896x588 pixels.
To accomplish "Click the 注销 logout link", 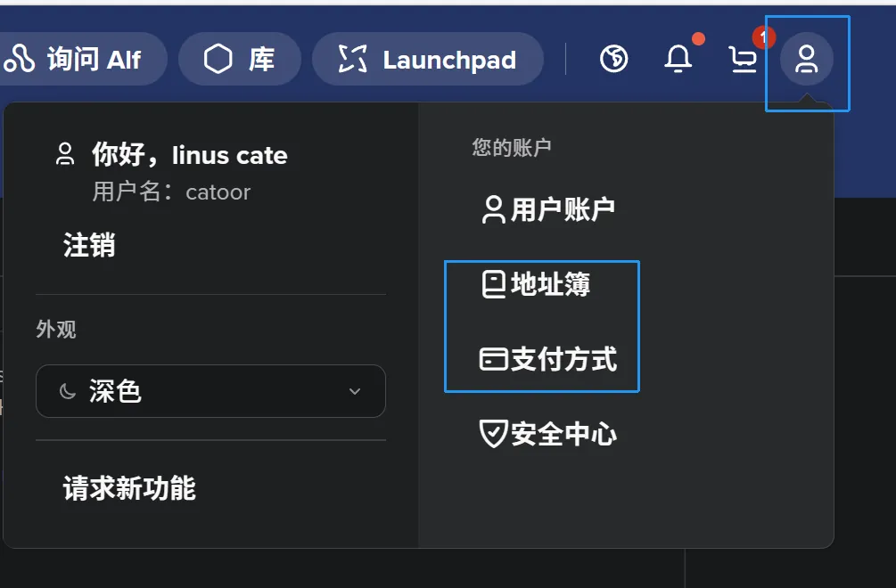I will pos(89,245).
